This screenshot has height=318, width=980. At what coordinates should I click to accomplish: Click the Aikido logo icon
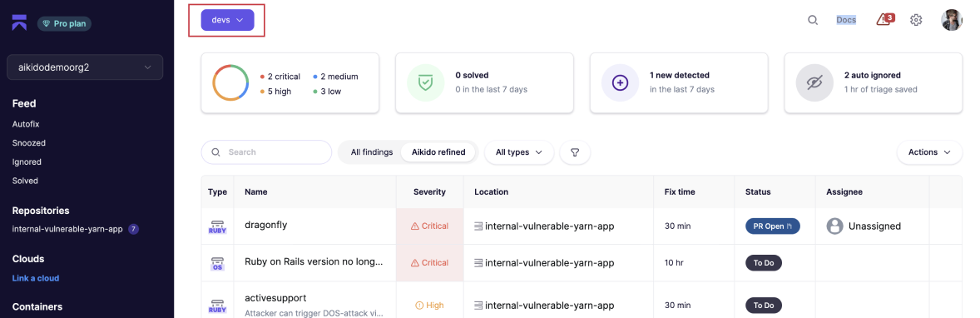[x=20, y=23]
